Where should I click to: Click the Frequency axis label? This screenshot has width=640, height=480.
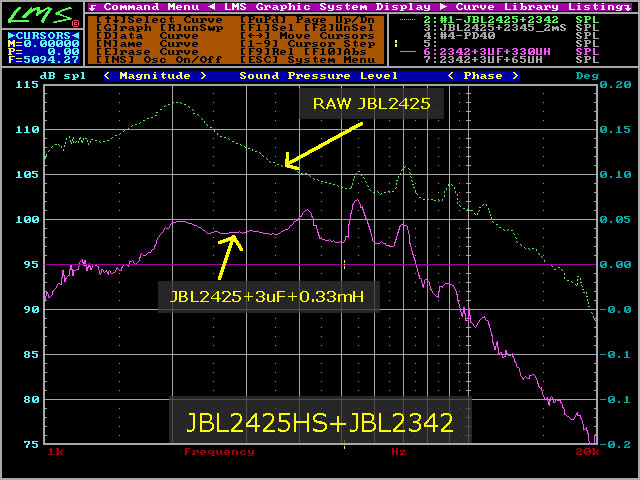pos(219,452)
